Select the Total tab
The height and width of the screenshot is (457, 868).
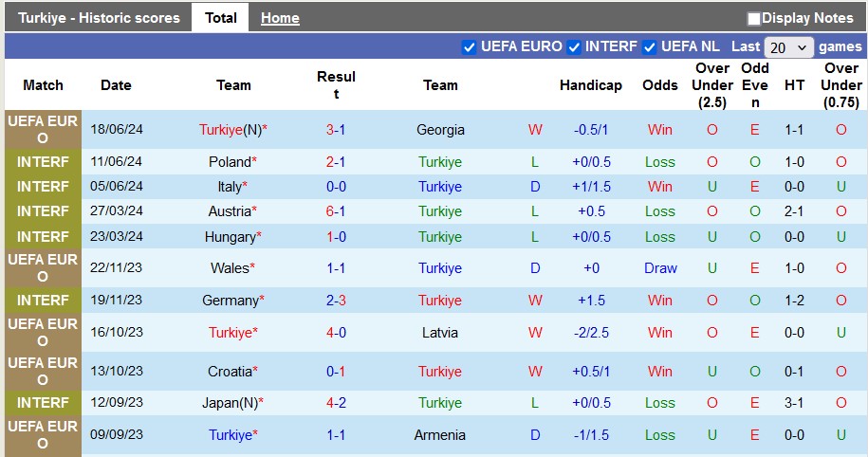(x=221, y=18)
